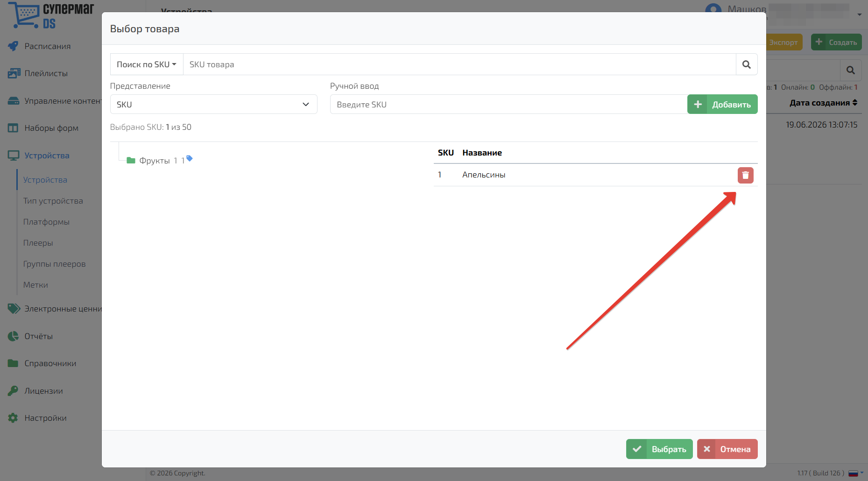Open Тип устройства submenu item
The image size is (868, 481).
pyautogui.click(x=53, y=201)
